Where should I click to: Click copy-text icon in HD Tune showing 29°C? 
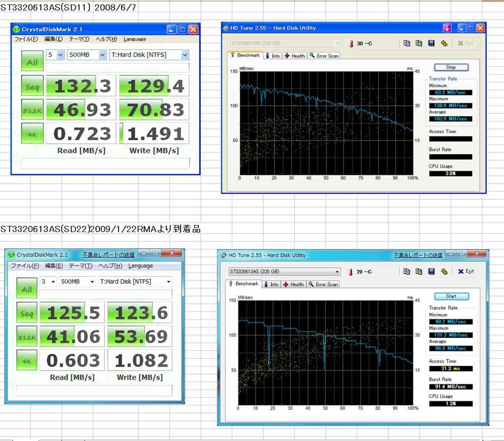click(407, 271)
